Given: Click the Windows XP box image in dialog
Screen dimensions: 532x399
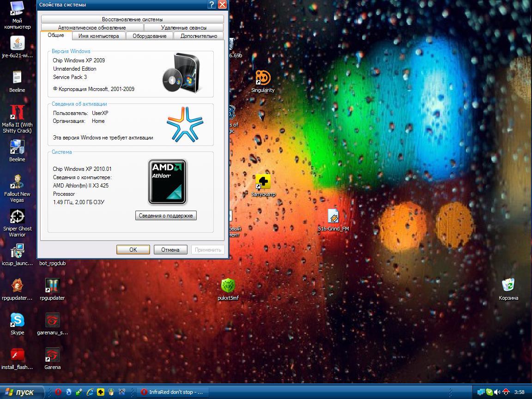Looking at the screenshot, I should coord(182,72).
